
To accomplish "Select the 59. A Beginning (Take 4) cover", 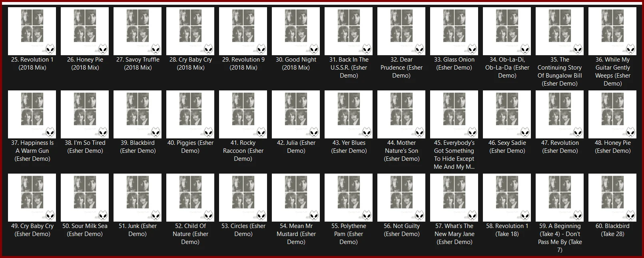I will pos(560,198).
